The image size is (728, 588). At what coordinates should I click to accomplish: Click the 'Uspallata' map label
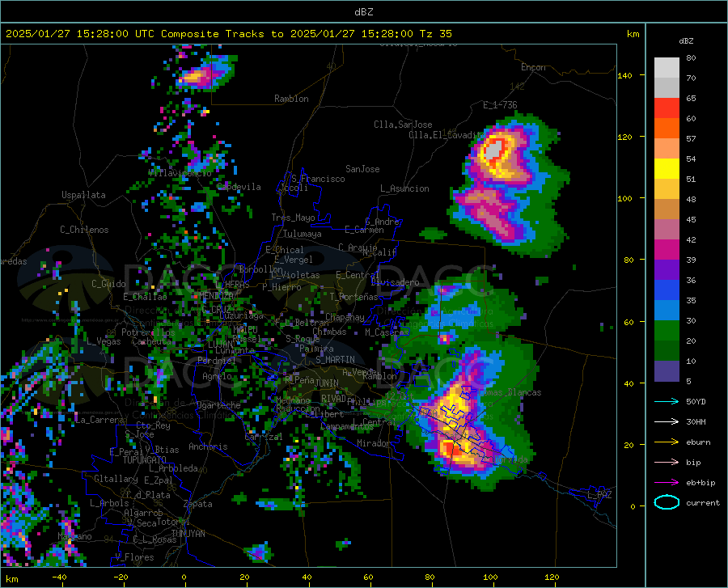[83, 195]
